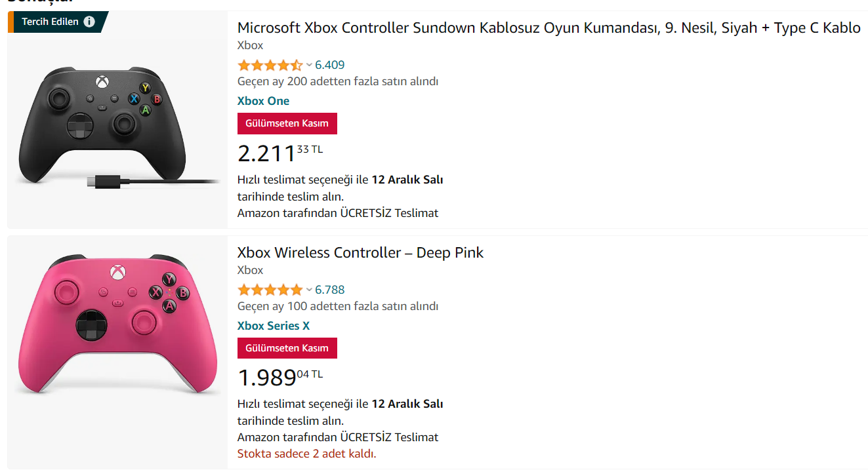Click the 1.989,04 TL price
This screenshot has height=472, width=868.
[280, 378]
